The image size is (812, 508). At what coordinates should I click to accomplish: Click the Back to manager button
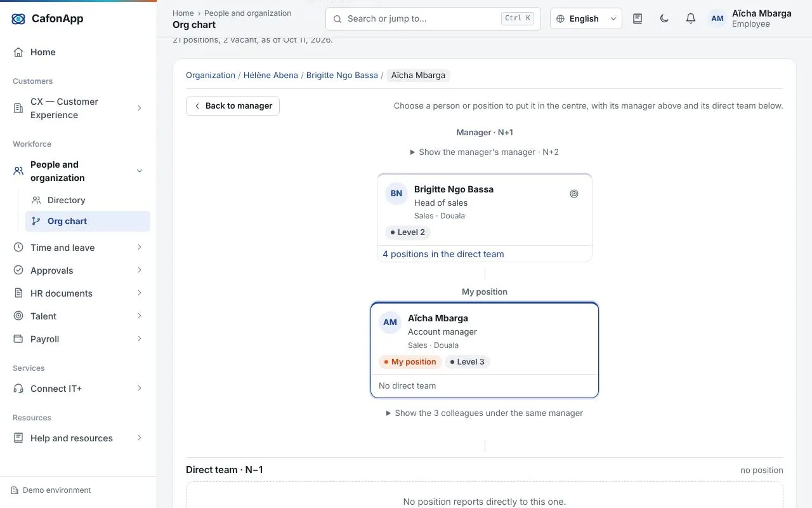point(233,106)
